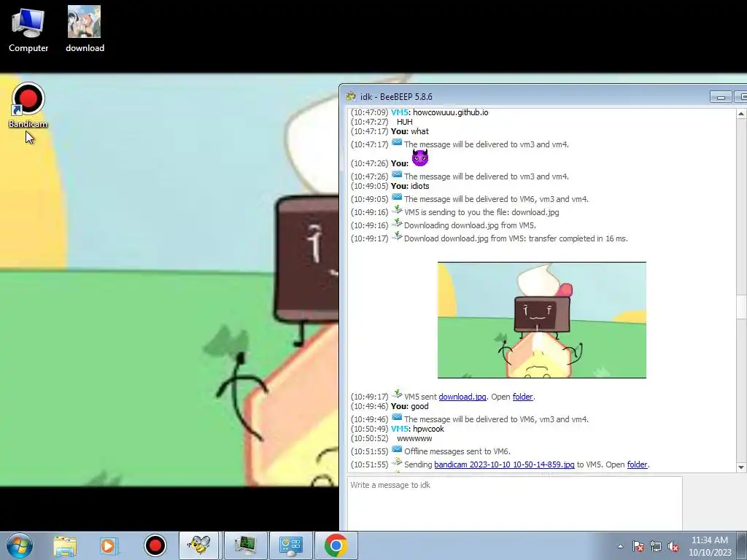Open folder link after download.jpg
Screen dimensions: 747x560
click(x=522, y=397)
